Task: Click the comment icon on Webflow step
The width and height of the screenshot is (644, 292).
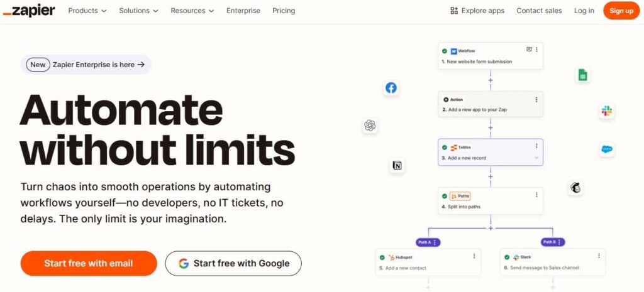Action: [529, 50]
